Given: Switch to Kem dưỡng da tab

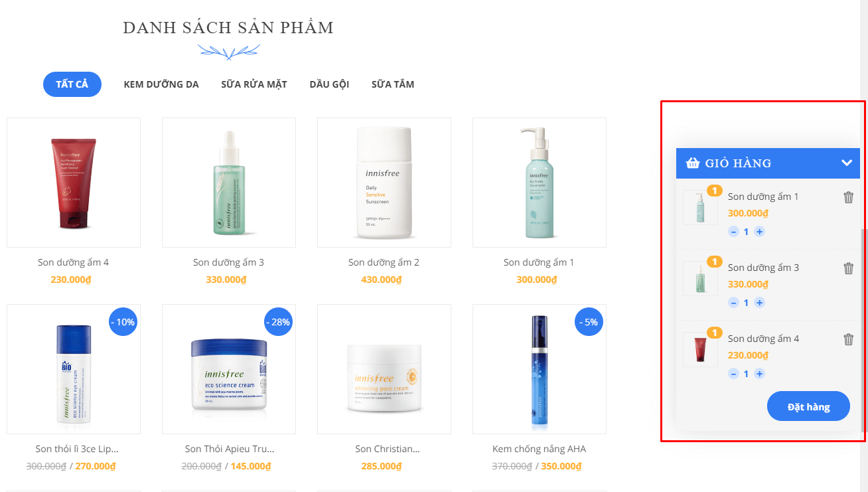Looking at the screenshot, I should tap(161, 84).
